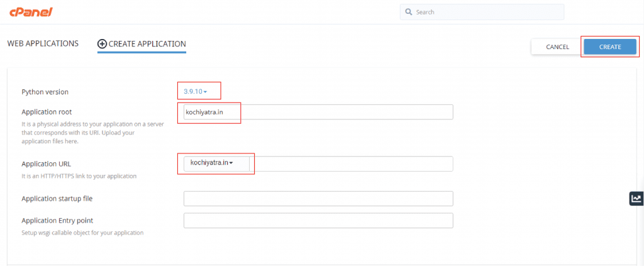Image resolution: width=644 pixels, height=266 pixels.
Task: Focus the Application startup file field
Action: tap(318, 199)
